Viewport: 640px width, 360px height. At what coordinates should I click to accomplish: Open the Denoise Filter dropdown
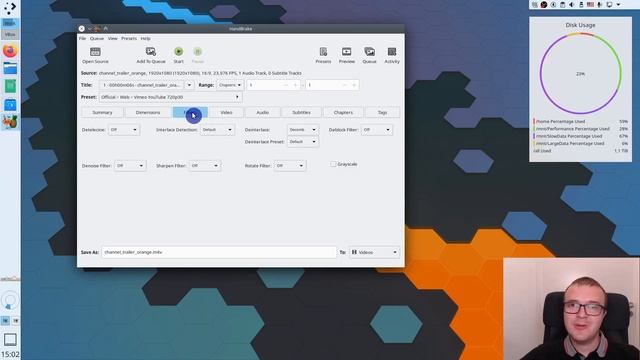click(130, 166)
